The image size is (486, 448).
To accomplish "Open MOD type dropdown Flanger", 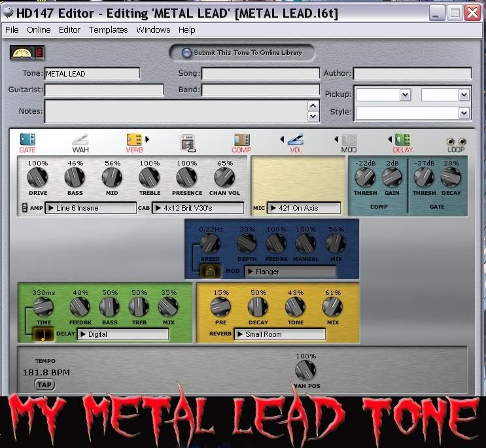I will [x=290, y=271].
